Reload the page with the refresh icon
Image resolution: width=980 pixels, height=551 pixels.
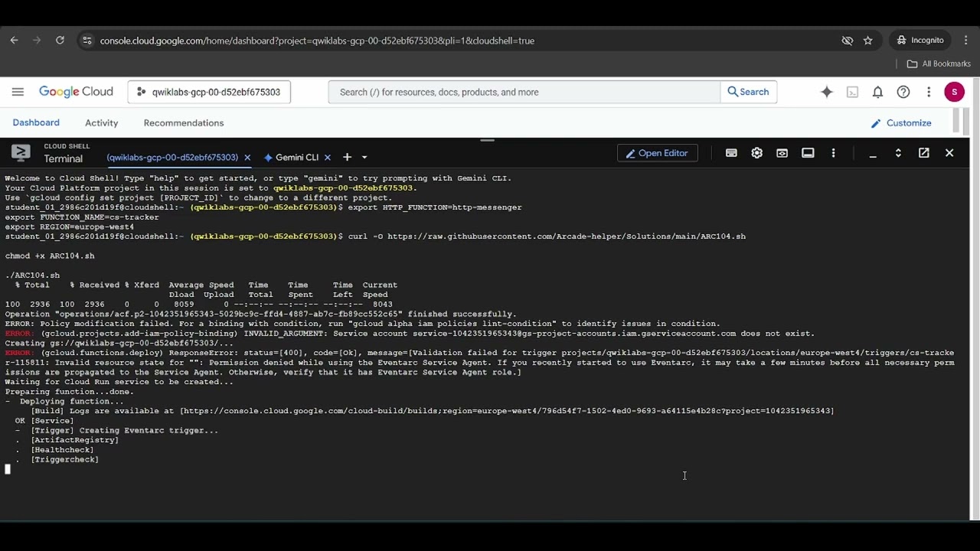(x=60, y=41)
